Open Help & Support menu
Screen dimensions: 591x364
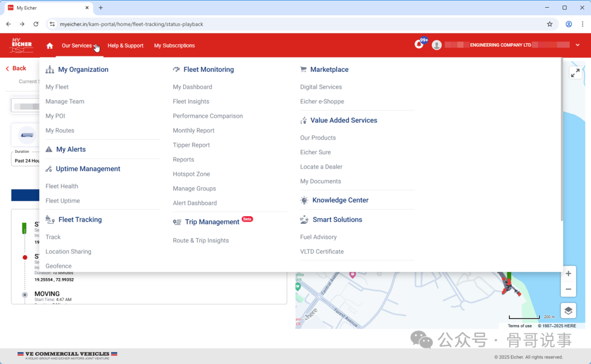point(125,45)
